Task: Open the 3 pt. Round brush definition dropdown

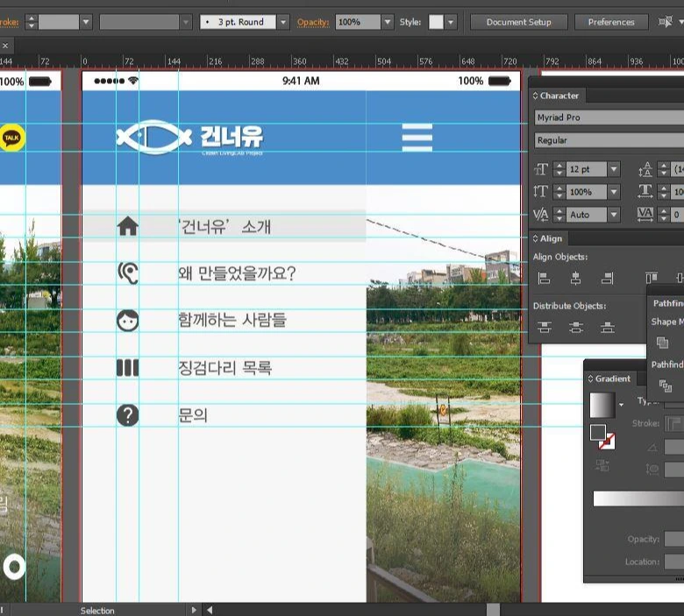Action: (x=283, y=22)
